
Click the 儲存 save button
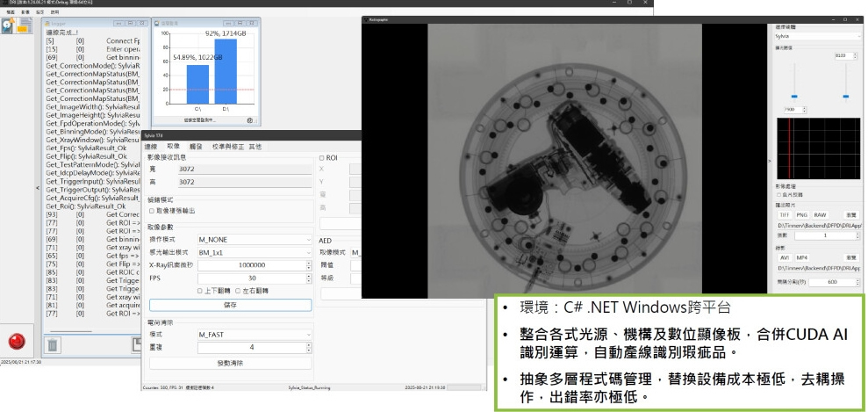click(x=230, y=305)
